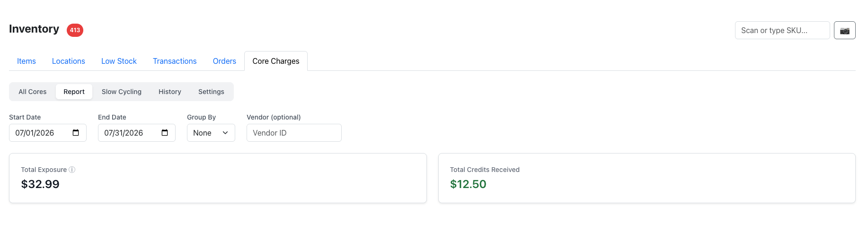This screenshot has height=240, width=868.
Task: Click the camera scan button
Action: point(844,30)
